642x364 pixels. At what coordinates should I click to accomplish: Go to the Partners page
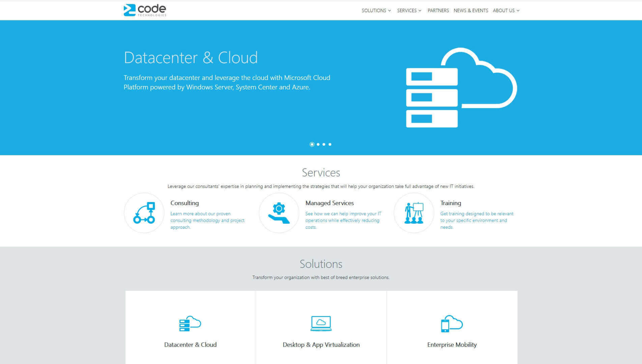point(438,10)
